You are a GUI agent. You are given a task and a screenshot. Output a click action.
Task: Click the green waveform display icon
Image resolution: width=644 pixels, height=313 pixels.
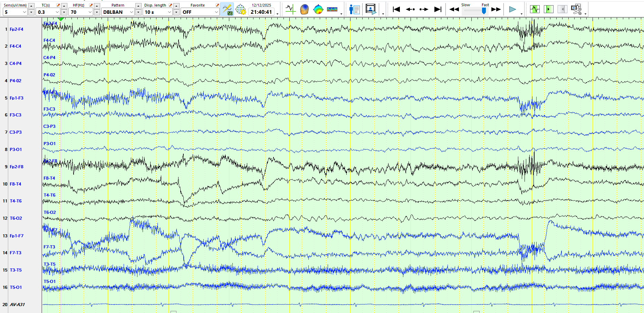pos(535,9)
